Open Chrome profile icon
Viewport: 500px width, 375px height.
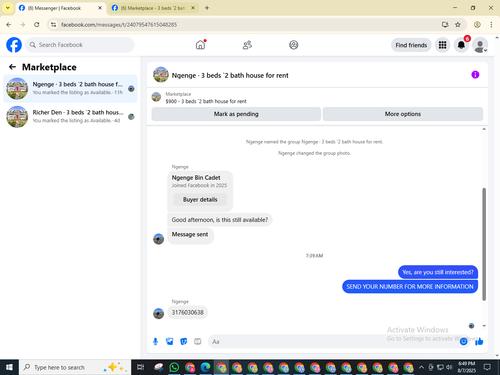click(x=477, y=24)
